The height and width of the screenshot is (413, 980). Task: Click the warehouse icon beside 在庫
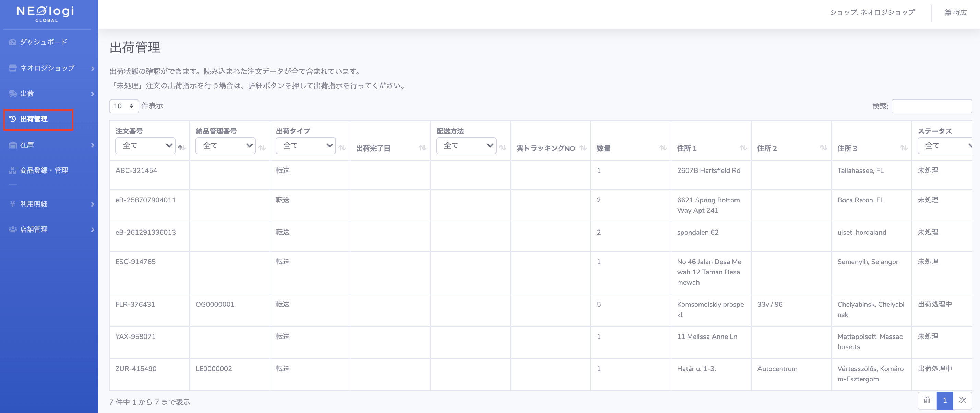pyautogui.click(x=13, y=145)
